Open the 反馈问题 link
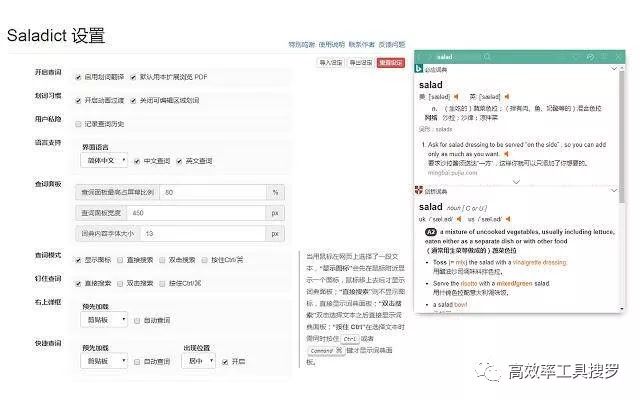This screenshot has height=400, width=640. pos(392,44)
